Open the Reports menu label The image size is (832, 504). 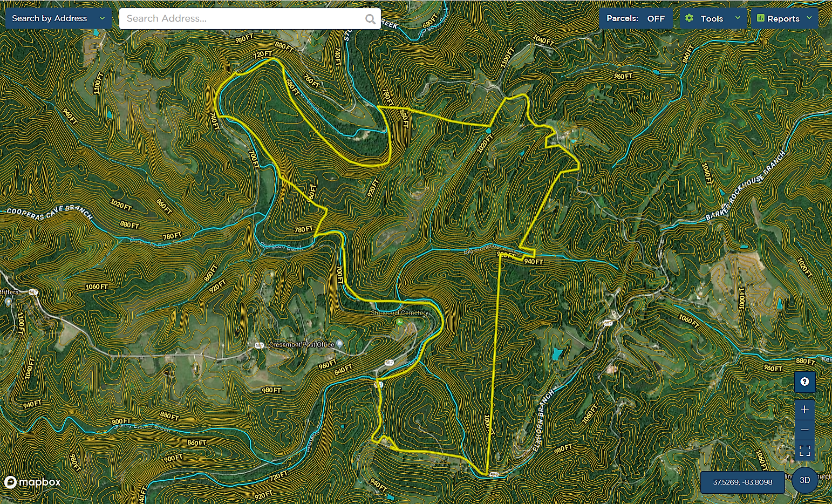coord(783,18)
